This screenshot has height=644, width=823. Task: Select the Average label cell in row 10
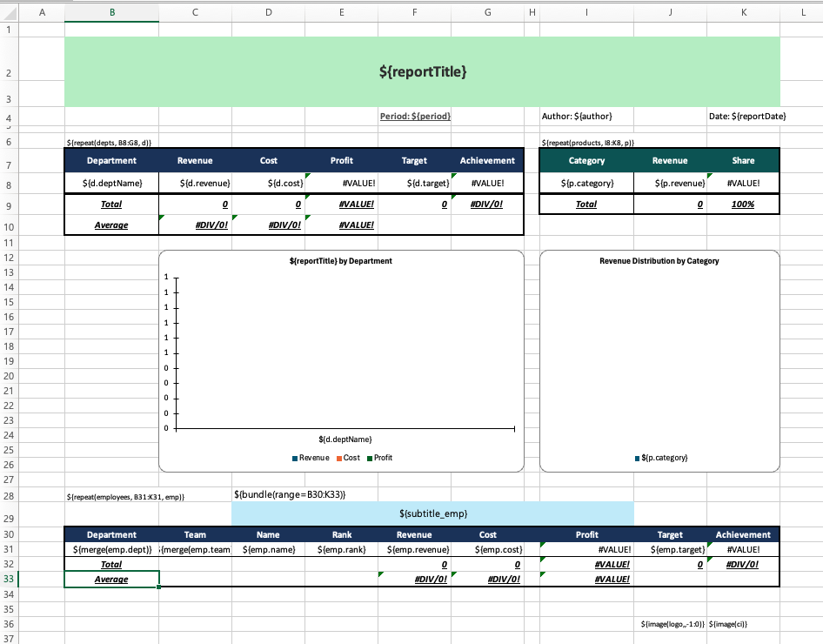click(x=112, y=225)
